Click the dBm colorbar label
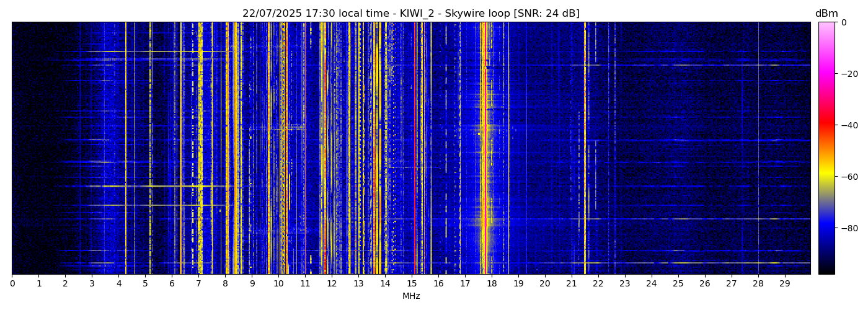 click(x=826, y=14)
